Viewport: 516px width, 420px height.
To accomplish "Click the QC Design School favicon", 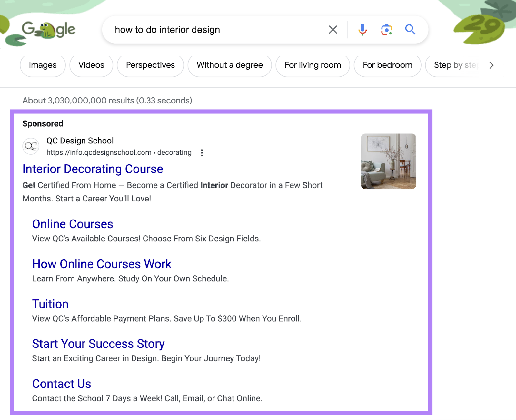I will click(31, 146).
